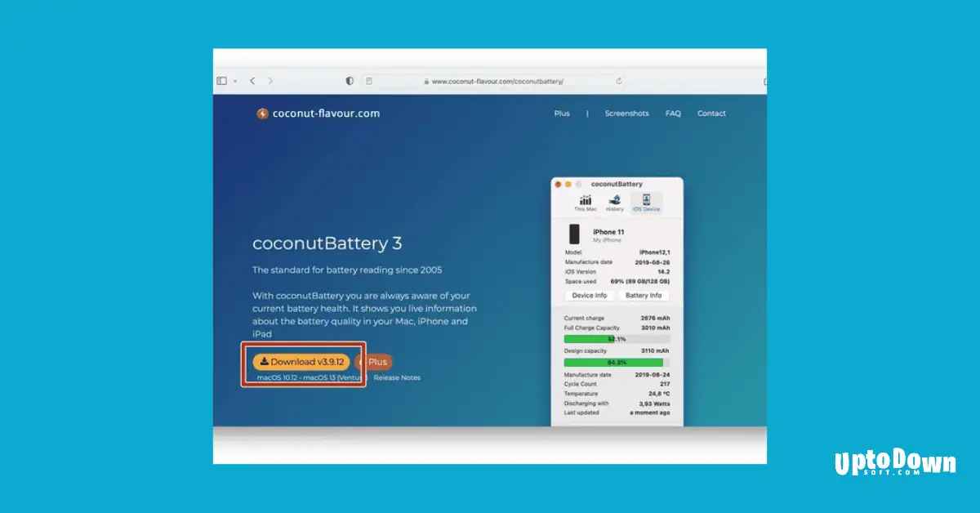Switch to the Battery Info view
This screenshot has width=980, height=513.
pos(644,295)
